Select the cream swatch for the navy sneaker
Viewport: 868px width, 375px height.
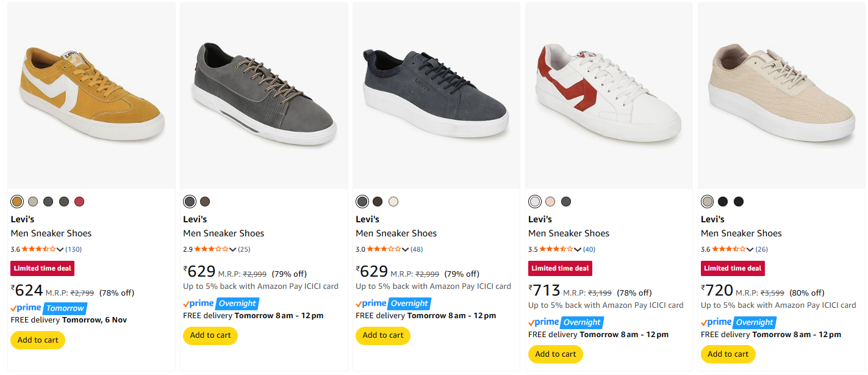[x=393, y=202]
